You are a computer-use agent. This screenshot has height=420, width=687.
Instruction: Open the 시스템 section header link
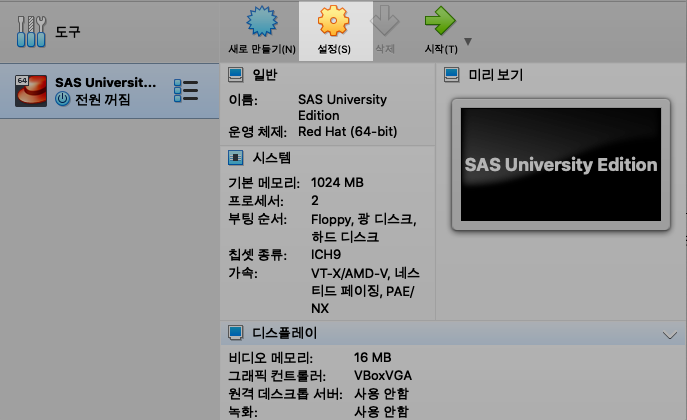click(272, 158)
